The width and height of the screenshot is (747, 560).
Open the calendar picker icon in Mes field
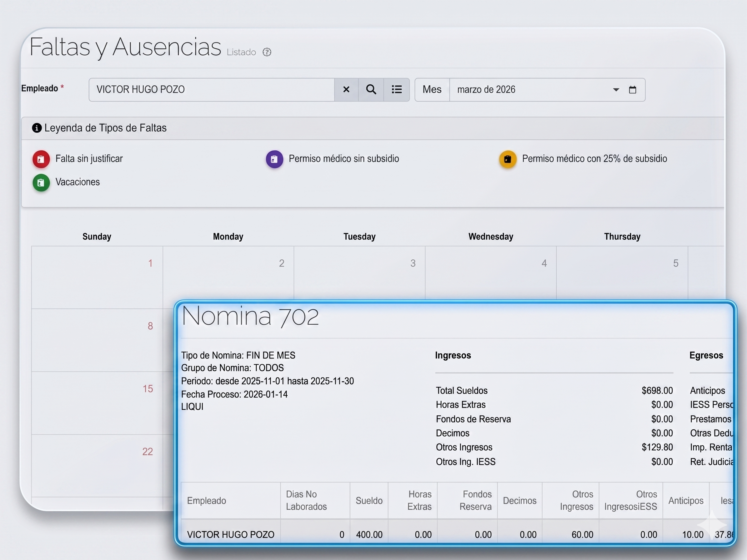[x=633, y=89]
